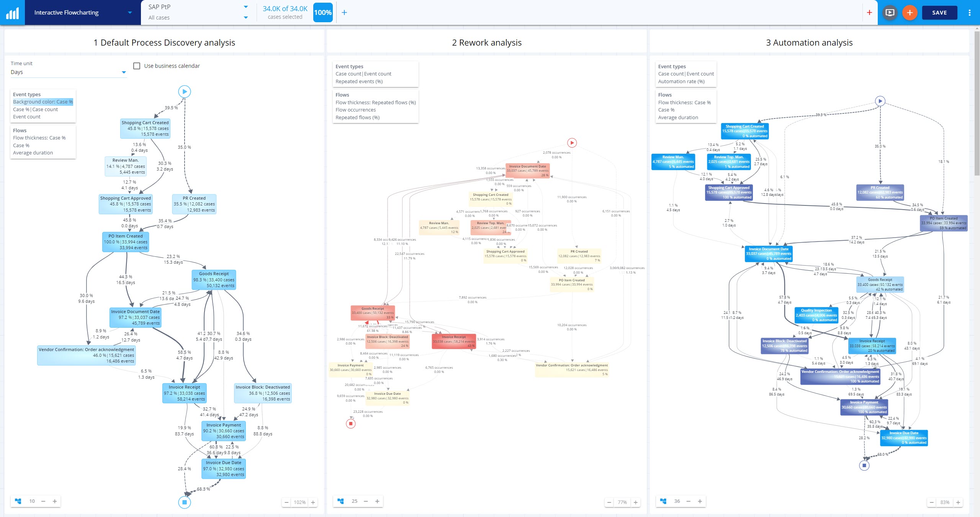Click the bar chart app logo icon

pos(12,13)
